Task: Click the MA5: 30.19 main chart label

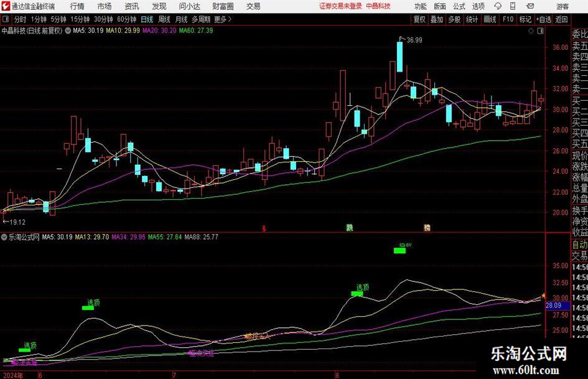Action: click(88, 30)
